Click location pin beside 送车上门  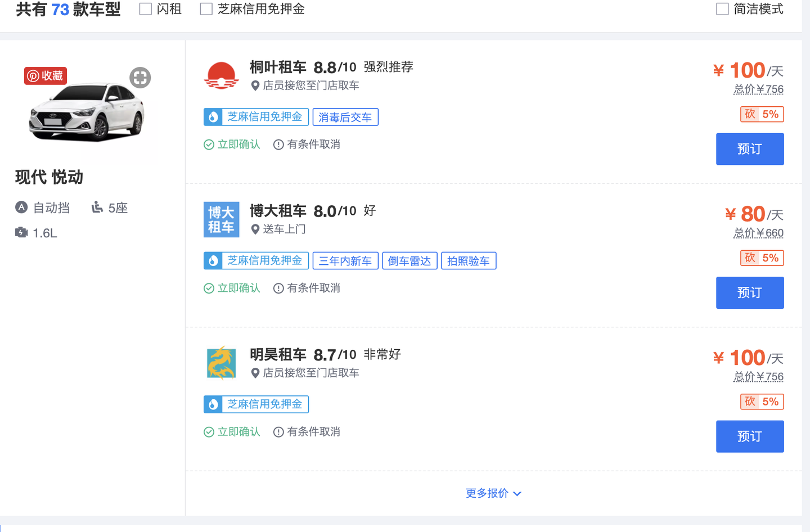(x=255, y=229)
